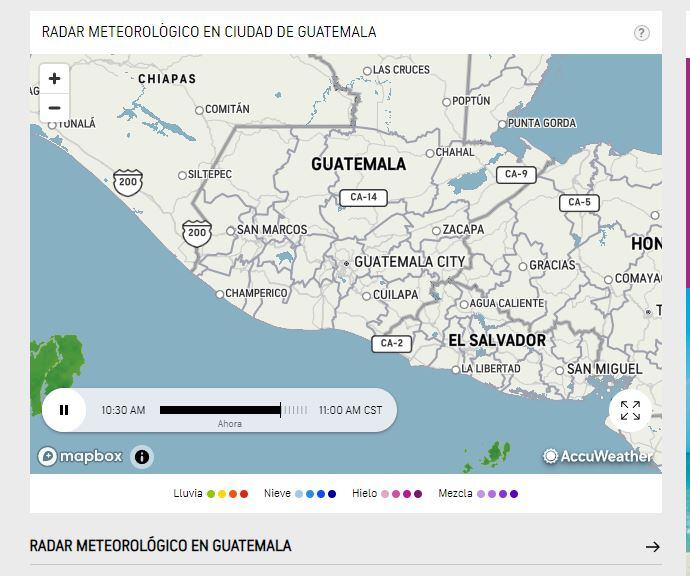
Task: Zoom out on the radar map
Action: (x=54, y=108)
